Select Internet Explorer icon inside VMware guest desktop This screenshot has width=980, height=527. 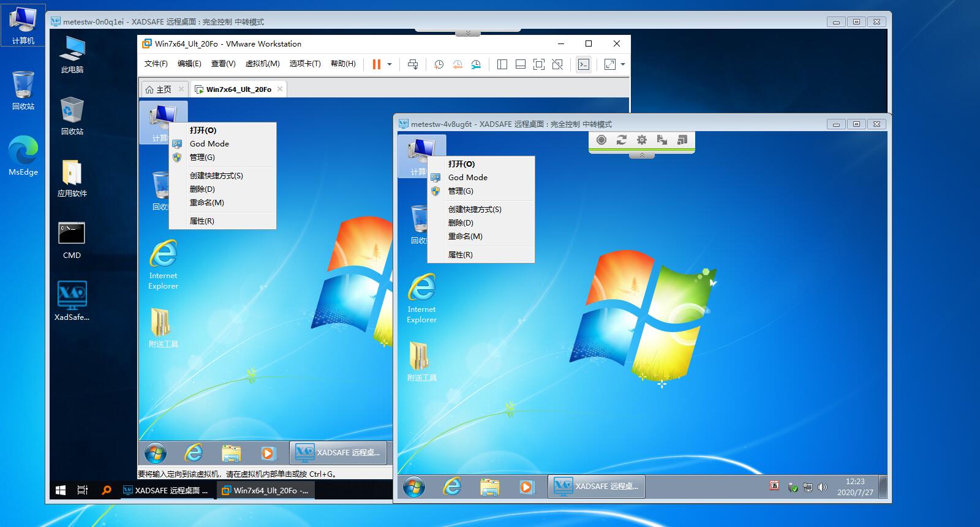pyautogui.click(x=164, y=265)
